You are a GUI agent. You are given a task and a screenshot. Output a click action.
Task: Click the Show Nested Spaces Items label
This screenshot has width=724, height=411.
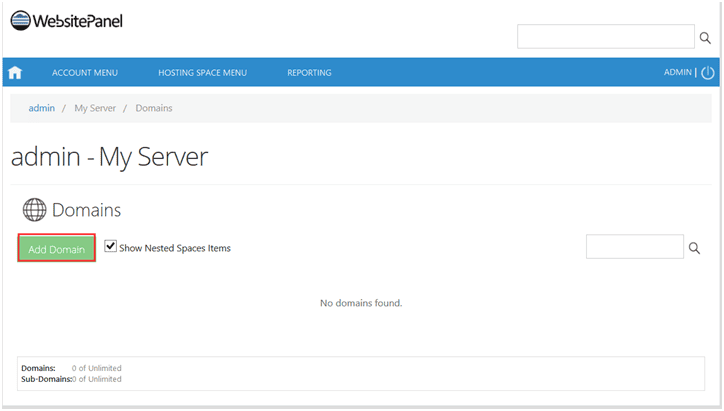[x=175, y=248]
